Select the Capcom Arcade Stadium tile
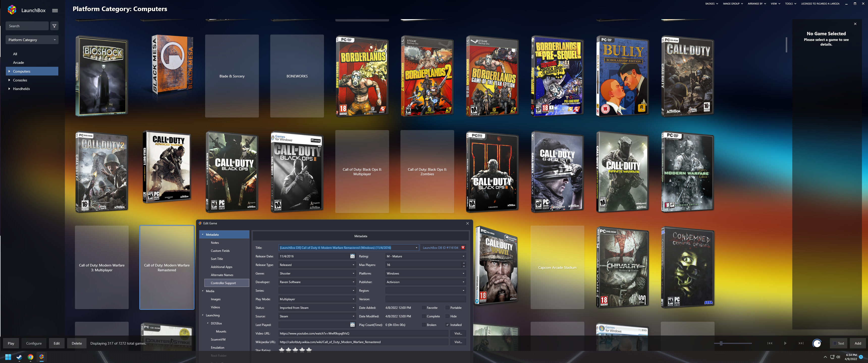This screenshot has width=868, height=363. [x=557, y=268]
